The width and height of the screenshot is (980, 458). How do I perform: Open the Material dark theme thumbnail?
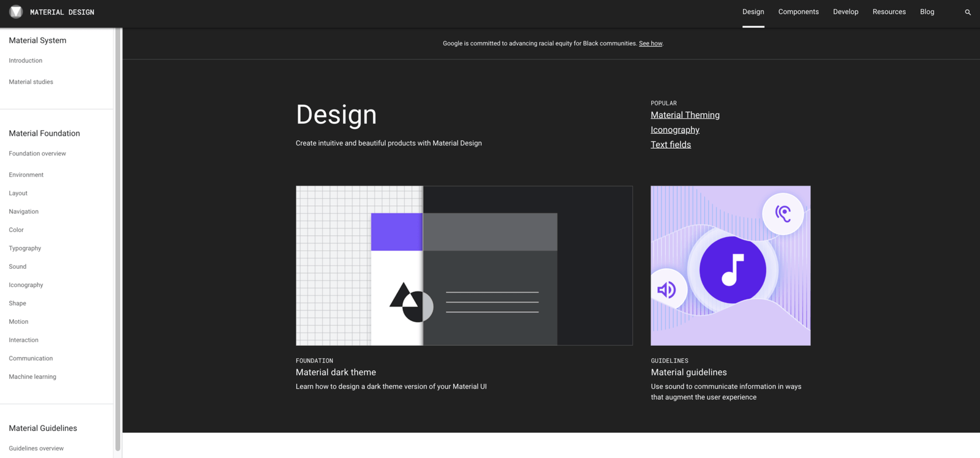click(464, 266)
